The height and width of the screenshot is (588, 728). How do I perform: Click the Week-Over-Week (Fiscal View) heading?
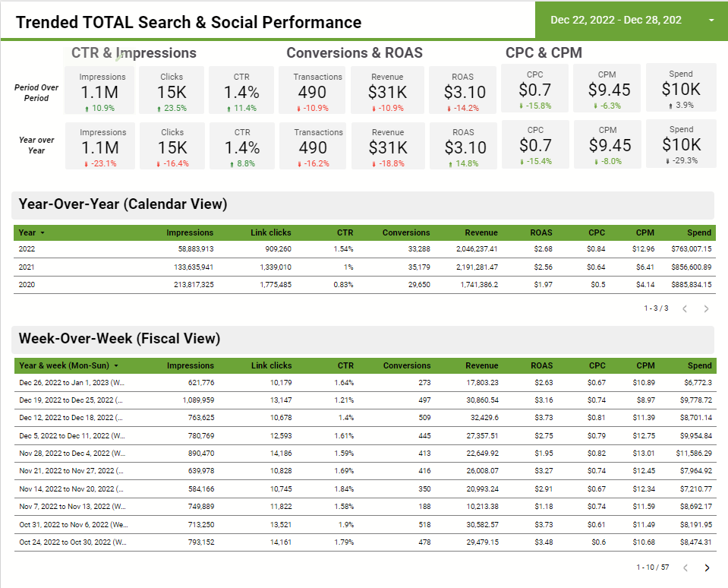[119, 339]
